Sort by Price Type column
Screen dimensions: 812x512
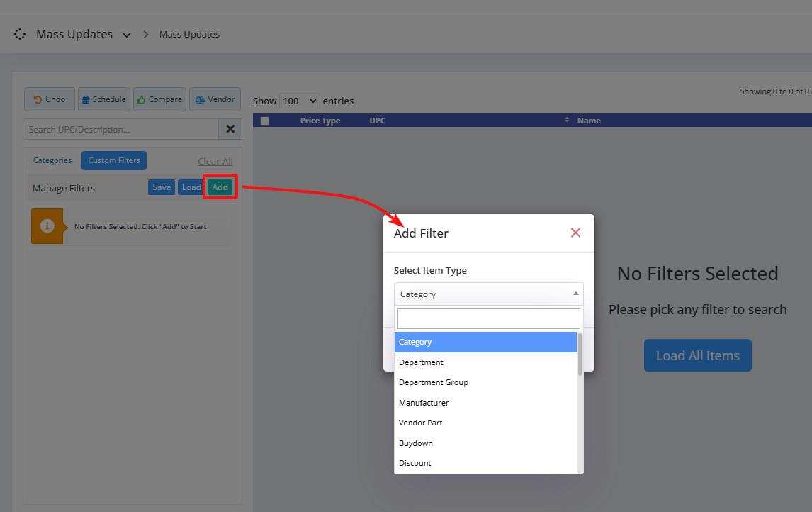click(x=320, y=121)
